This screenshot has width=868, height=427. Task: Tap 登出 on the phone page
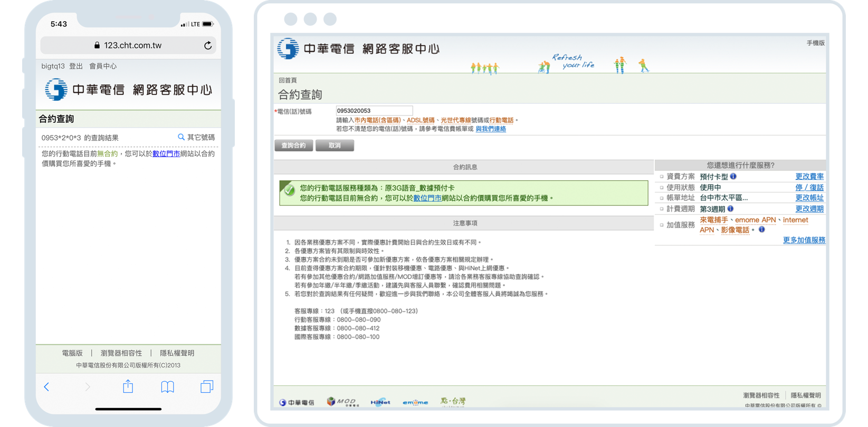click(76, 66)
